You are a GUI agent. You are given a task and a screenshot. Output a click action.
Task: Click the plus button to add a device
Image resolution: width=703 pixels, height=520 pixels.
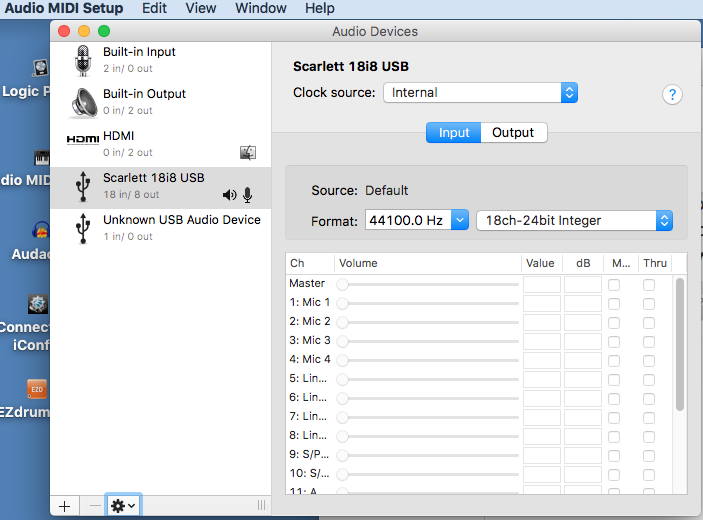point(65,506)
